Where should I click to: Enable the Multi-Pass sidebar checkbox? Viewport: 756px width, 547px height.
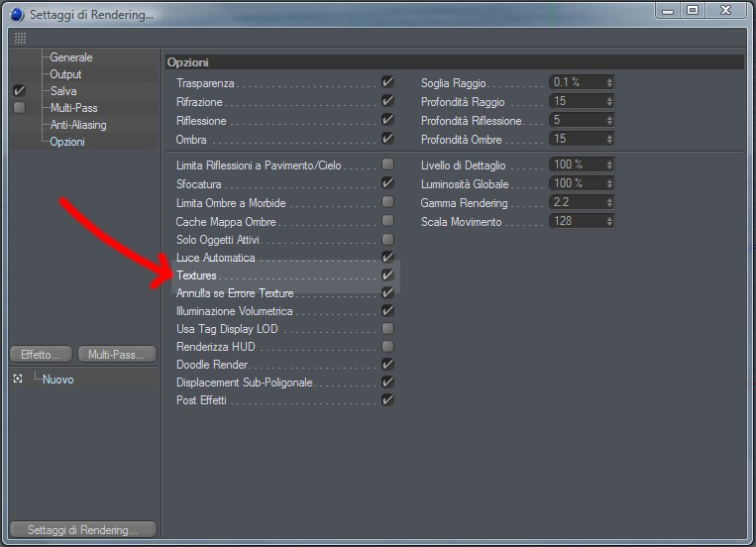tap(19, 107)
